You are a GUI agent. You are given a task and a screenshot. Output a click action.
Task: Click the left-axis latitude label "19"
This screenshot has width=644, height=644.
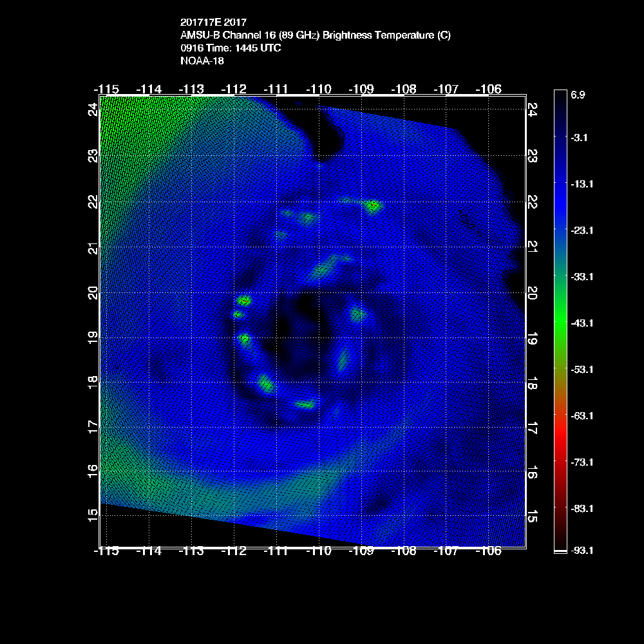93,338
